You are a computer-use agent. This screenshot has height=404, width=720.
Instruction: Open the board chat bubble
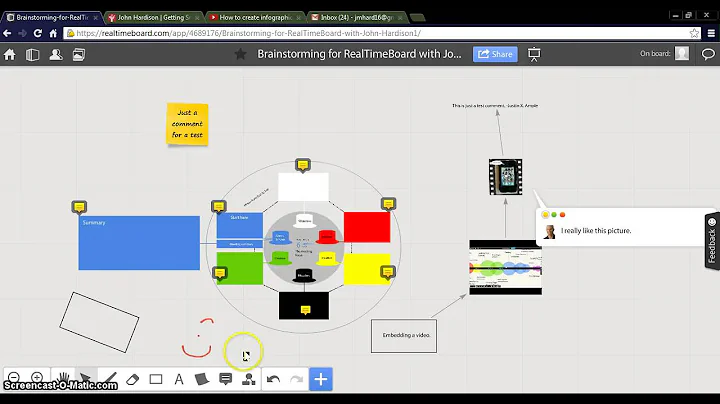tap(708, 54)
